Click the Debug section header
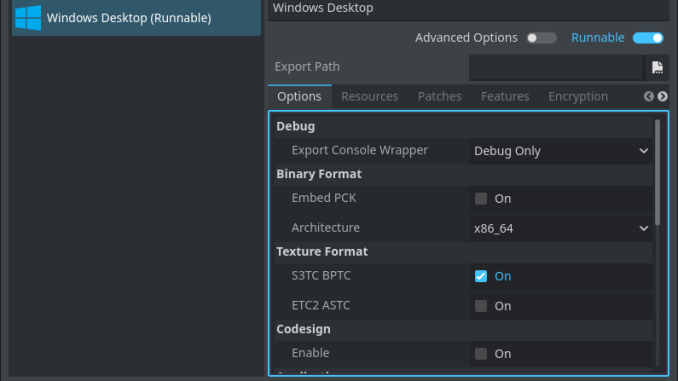This screenshot has width=678, height=381. [463, 126]
